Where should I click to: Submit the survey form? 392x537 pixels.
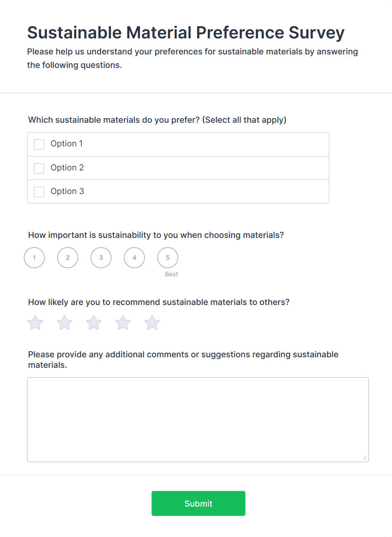(x=198, y=503)
